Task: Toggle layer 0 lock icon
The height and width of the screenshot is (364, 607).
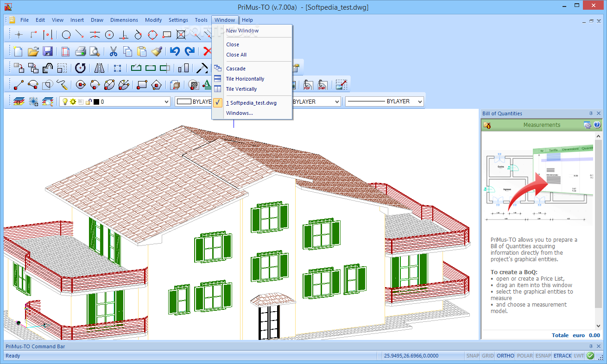Action: coord(88,101)
